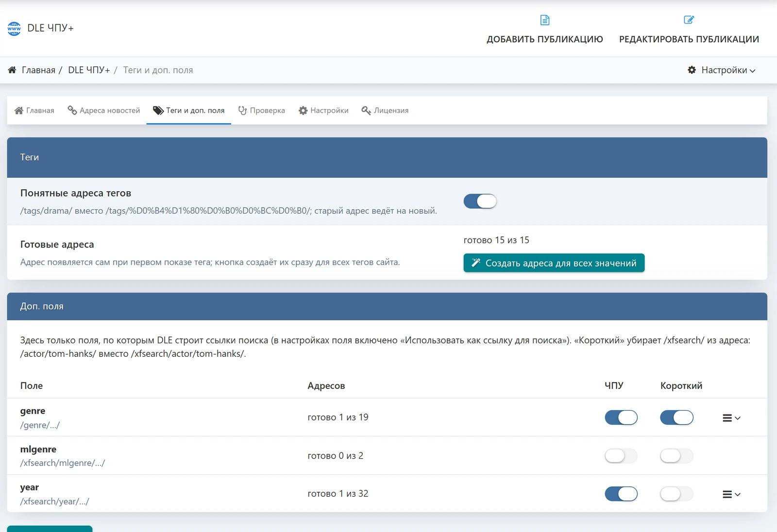Open the Адреса новостей tab
The width and height of the screenshot is (777, 532).
click(x=104, y=110)
